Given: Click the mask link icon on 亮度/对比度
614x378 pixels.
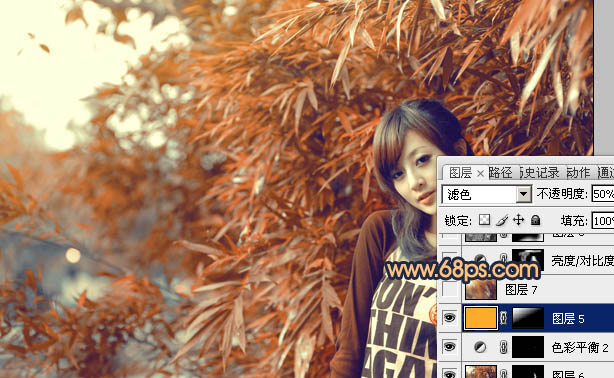Looking at the screenshot, I should point(504,259).
